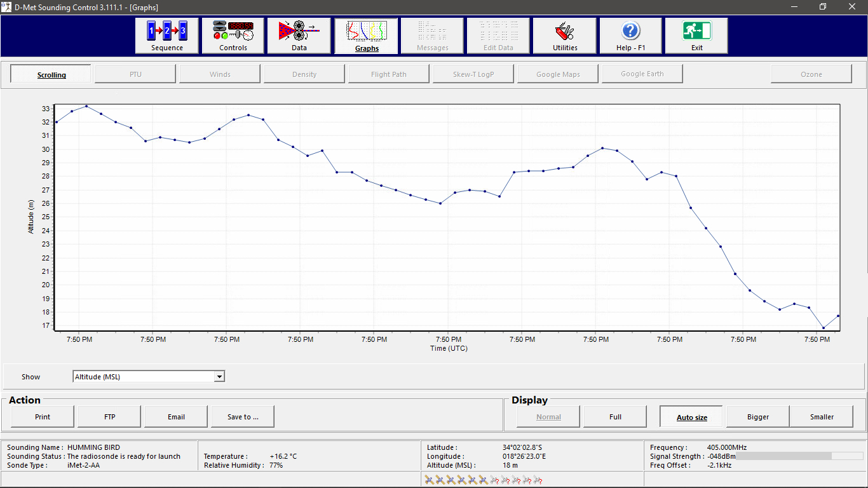Expand the Show dropdown arrow
This screenshot has height=488, width=868.
point(219,377)
